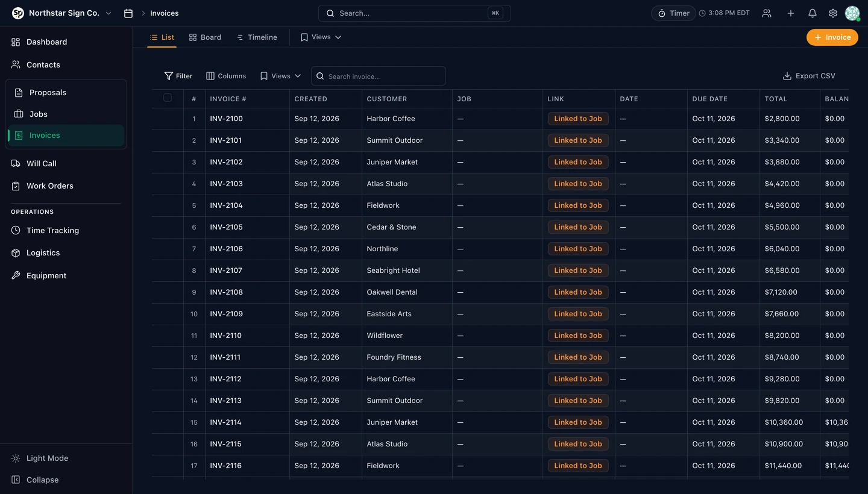Viewport: 868px width, 494px height.
Task: Click total $7,660.00
Action: [x=782, y=314]
